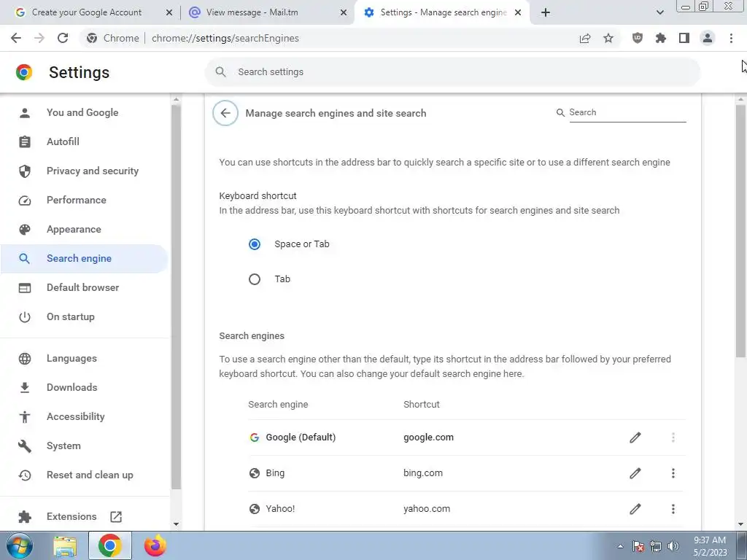Click the sidebar scroll up arrow
The height and width of the screenshot is (560, 747).
coord(176,99)
